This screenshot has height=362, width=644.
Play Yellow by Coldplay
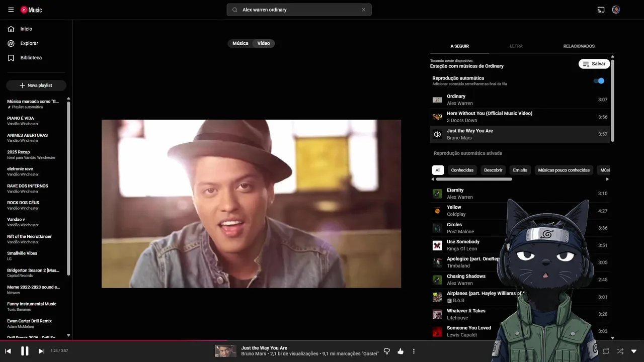point(520,211)
